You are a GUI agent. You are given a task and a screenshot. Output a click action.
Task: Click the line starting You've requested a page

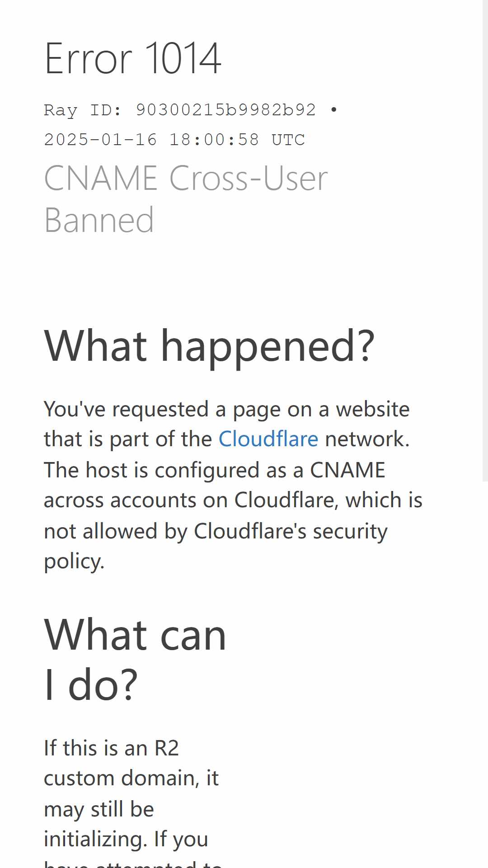(227, 409)
